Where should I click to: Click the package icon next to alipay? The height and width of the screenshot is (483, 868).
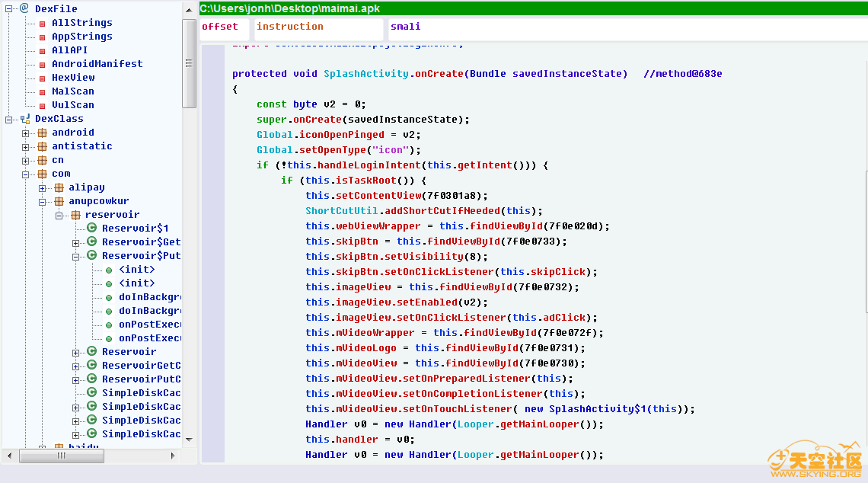tap(59, 187)
